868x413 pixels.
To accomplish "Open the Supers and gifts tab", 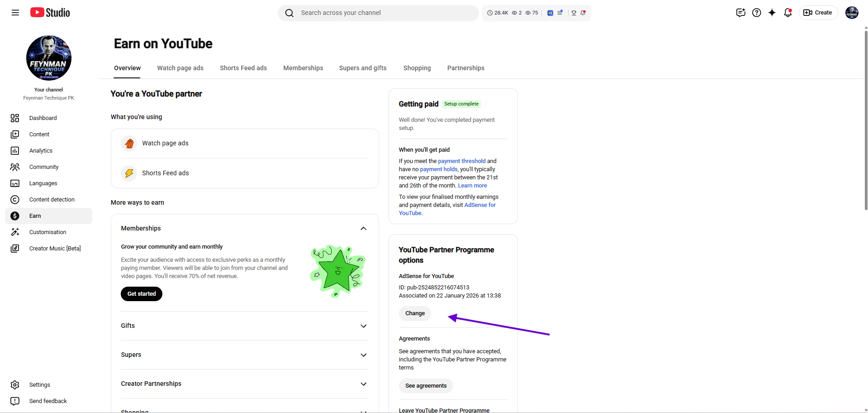I will pos(363,68).
